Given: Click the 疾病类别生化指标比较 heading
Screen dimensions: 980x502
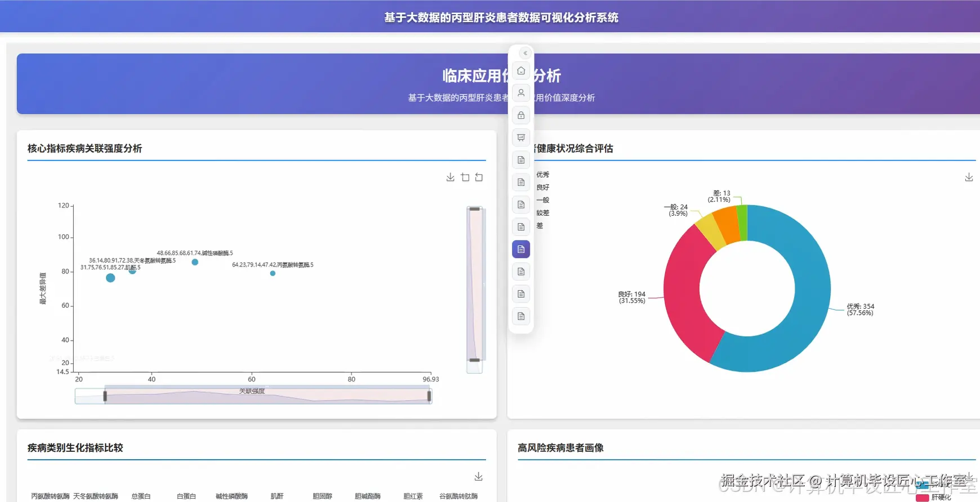Looking at the screenshot, I should [x=75, y=448].
